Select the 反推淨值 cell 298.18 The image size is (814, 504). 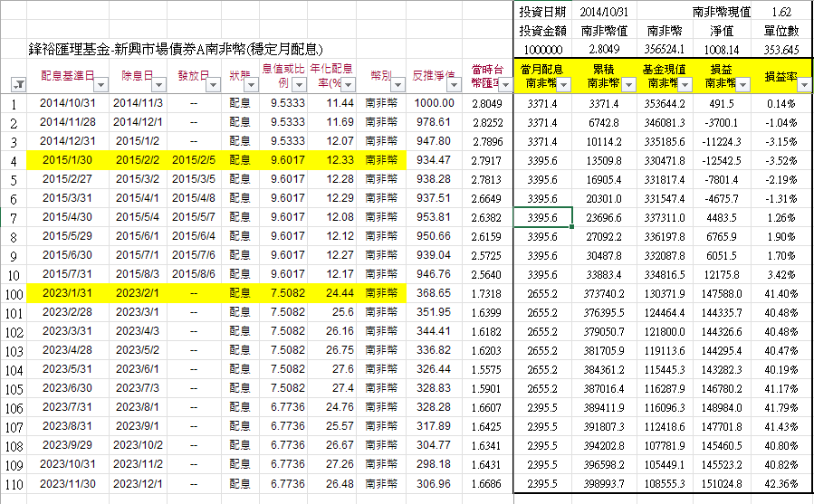434,464
